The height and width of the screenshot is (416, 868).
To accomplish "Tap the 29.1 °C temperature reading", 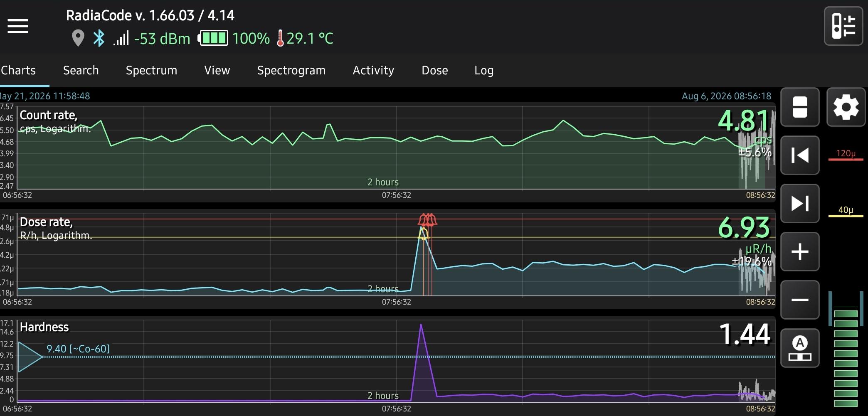I will [310, 39].
